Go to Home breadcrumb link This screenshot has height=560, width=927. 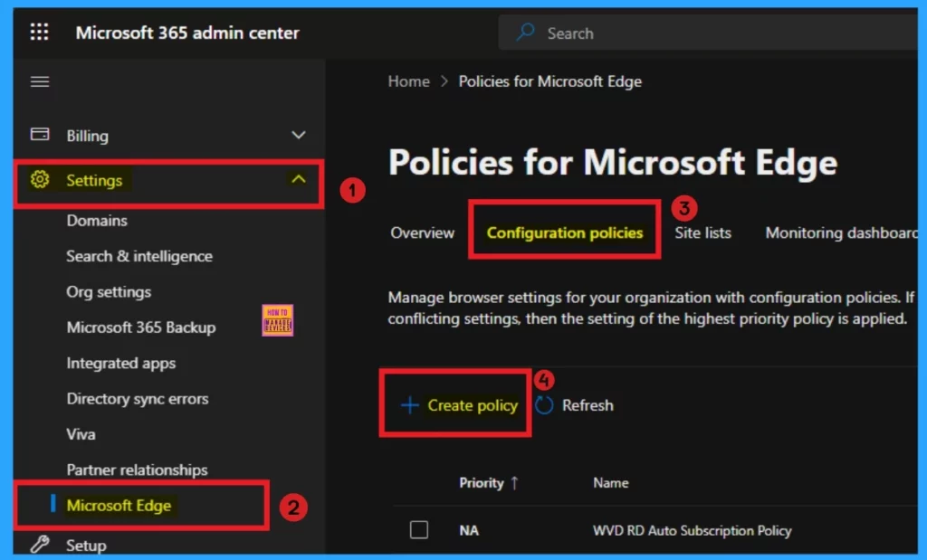pyautogui.click(x=408, y=81)
